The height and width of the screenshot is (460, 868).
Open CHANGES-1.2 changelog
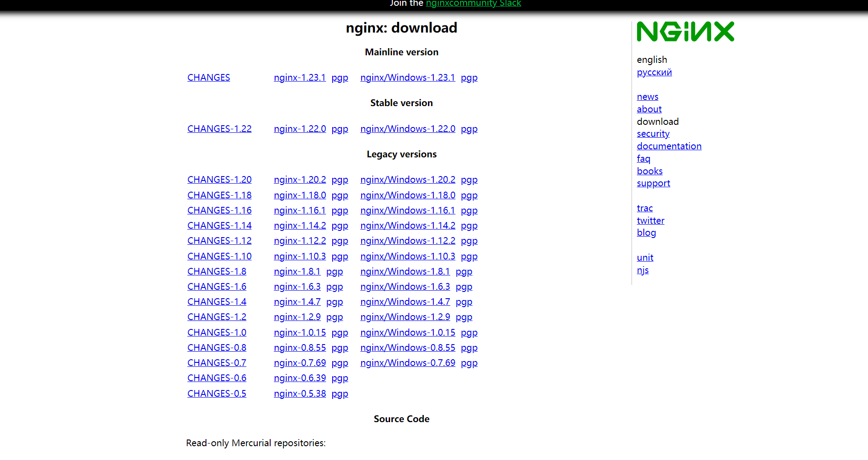point(217,317)
